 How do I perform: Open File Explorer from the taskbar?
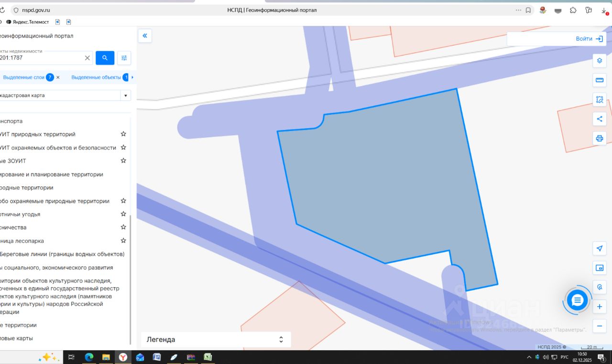point(106,357)
